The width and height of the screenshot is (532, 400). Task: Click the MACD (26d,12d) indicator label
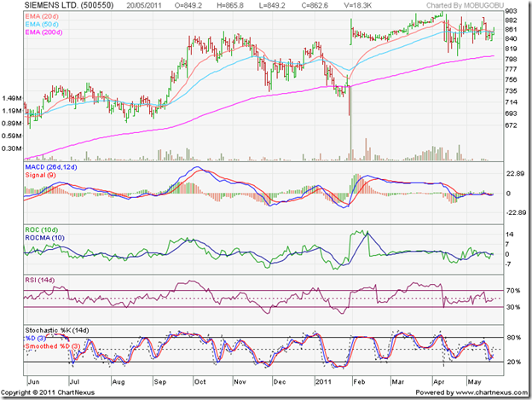pyautogui.click(x=51, y=167)
